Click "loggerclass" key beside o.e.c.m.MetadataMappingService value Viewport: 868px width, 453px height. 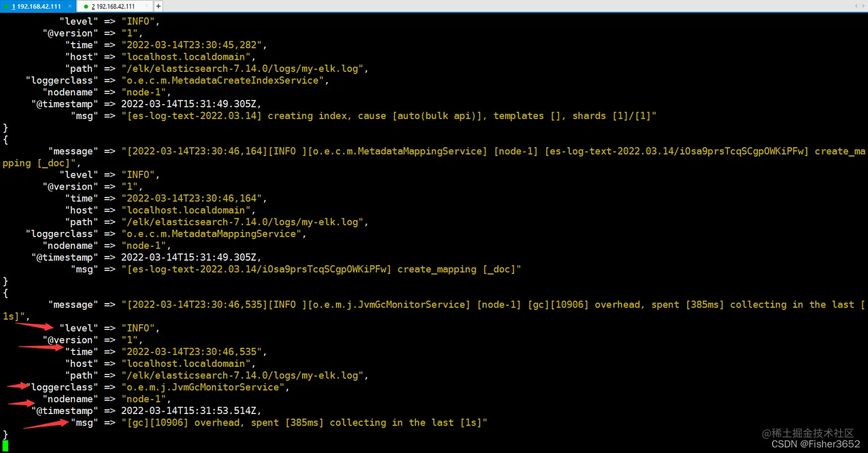click(62, 234)
